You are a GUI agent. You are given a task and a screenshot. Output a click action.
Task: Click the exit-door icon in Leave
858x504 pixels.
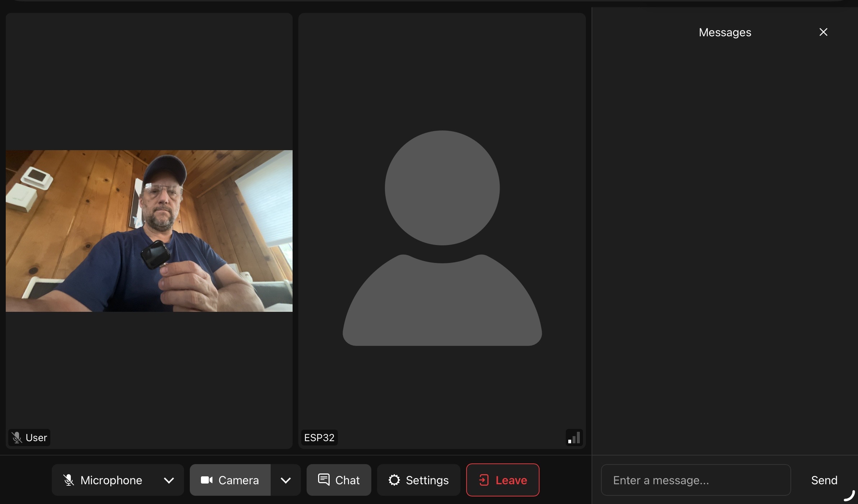(484, 480)
